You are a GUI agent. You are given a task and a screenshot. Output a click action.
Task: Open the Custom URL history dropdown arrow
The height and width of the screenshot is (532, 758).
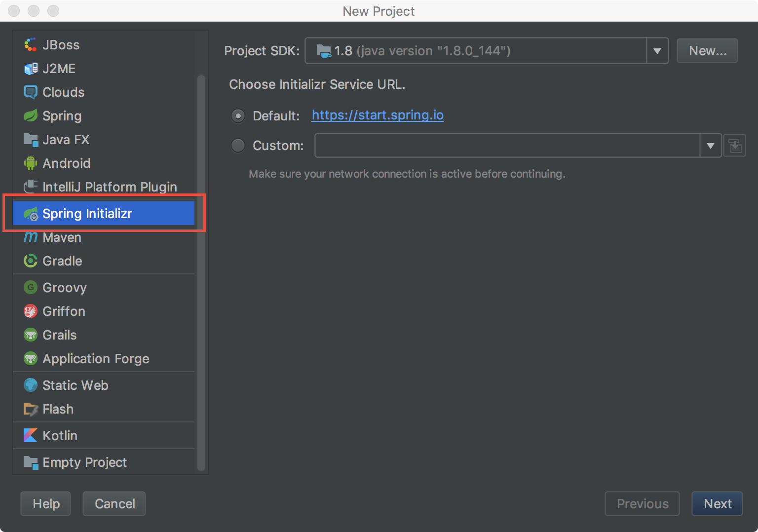click(x=711, y=146)
